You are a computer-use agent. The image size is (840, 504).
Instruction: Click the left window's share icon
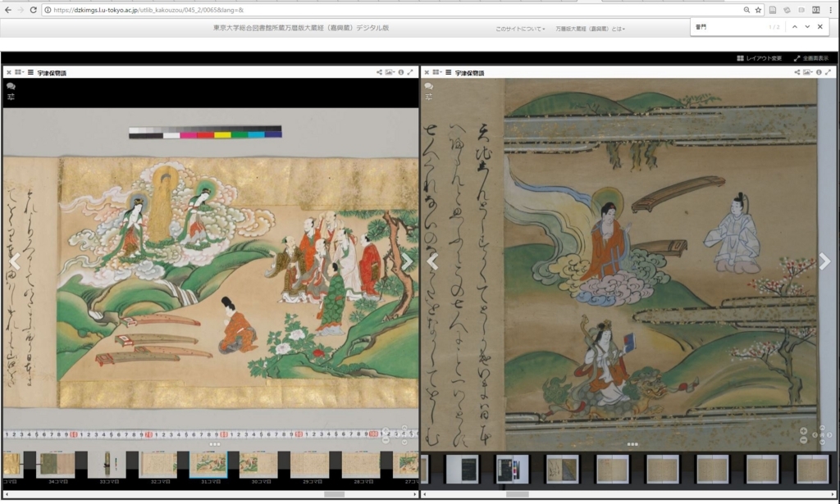[x=379, y=72]
